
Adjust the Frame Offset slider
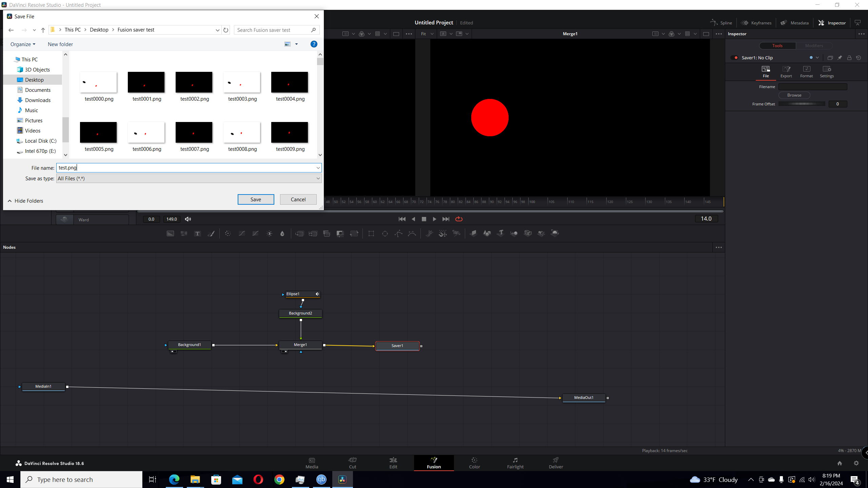pyautogui.click(x=802, y=104)
